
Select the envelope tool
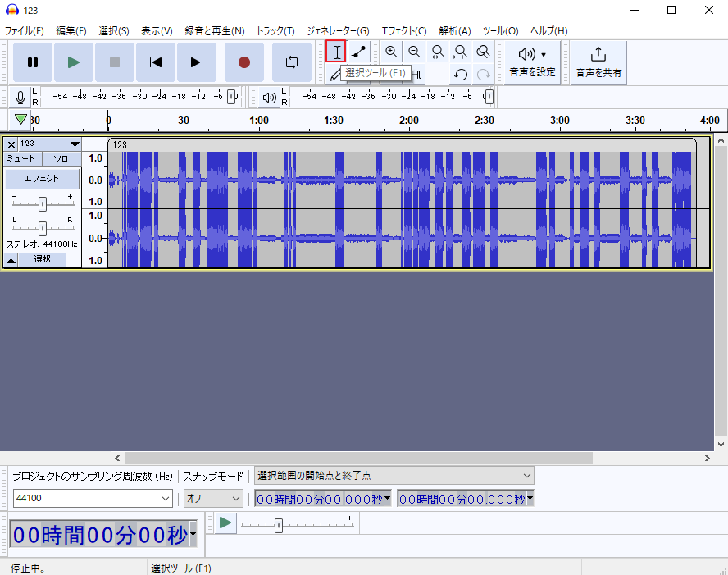[358, 51]
